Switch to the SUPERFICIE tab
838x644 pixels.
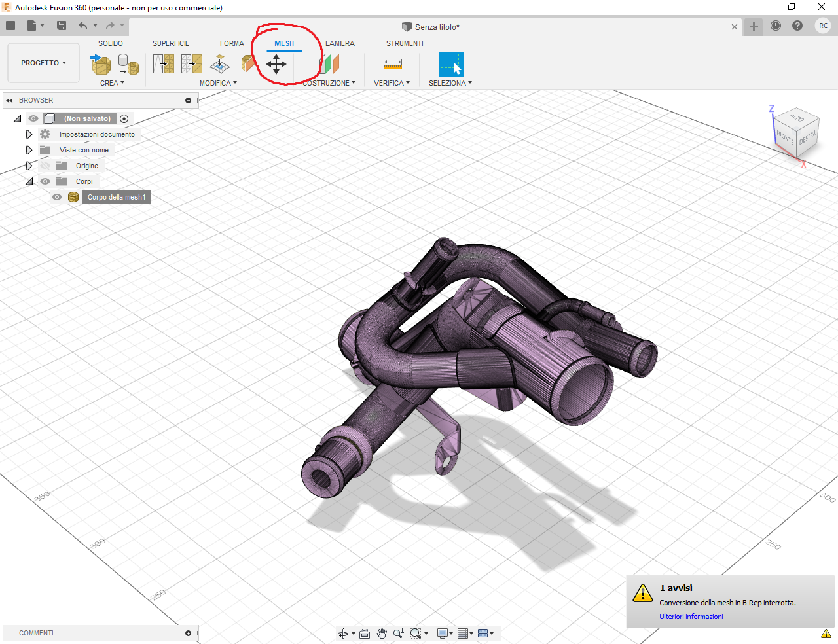coord(170,43)
